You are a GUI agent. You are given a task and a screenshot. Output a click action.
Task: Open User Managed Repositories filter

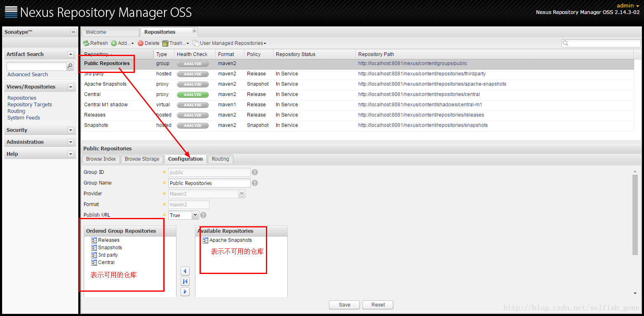pos(230,43)
